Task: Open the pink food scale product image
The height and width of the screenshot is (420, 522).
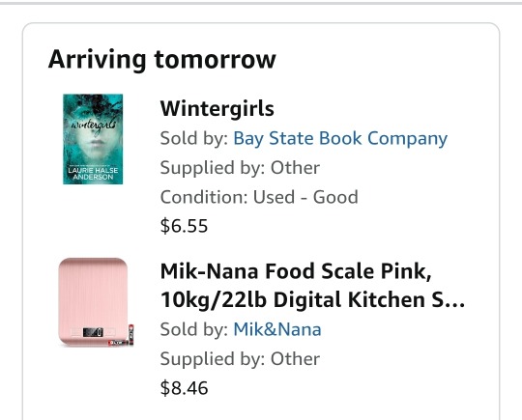Action: point(97,302)
